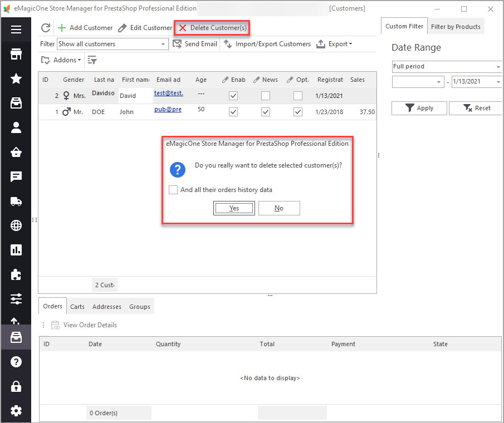The width and height of the screenshot is (504, 423).
Task: Select the 'David' first name cell
Action: tap(135, 96)
